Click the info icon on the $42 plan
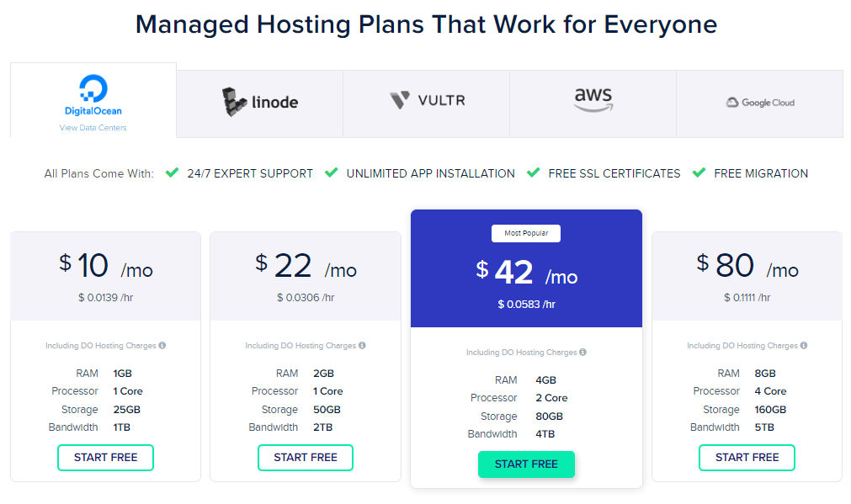This screenshot has width=851, height=504. [x=582, y=352]
